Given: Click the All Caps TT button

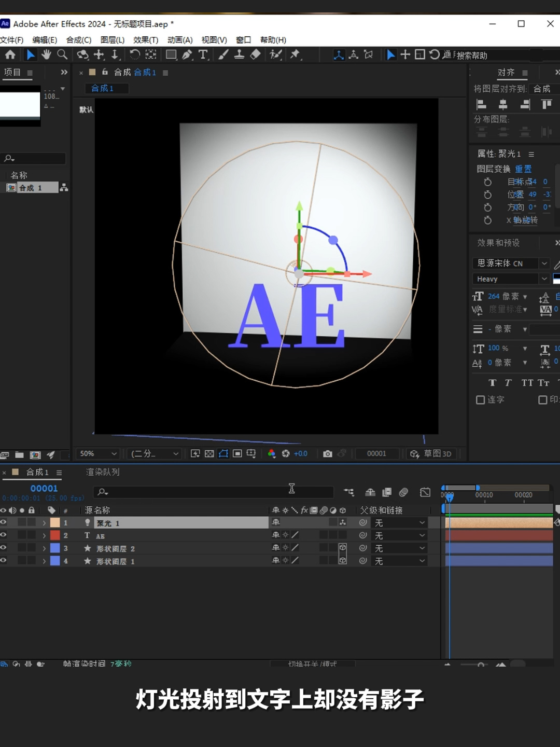Looking at the screenshot, I should (527, 383).
